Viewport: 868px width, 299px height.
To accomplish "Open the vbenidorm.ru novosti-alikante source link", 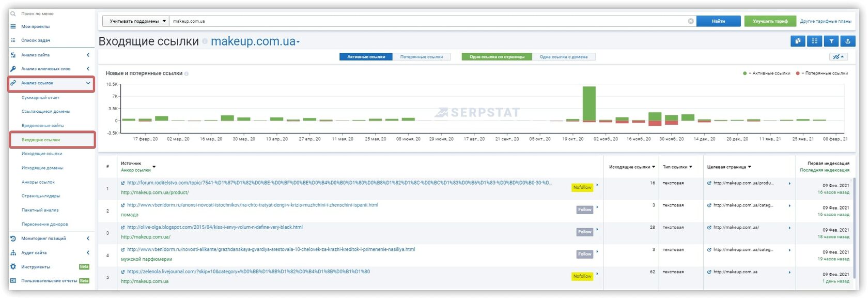I will pyautogui.click(x=271, y=250).
